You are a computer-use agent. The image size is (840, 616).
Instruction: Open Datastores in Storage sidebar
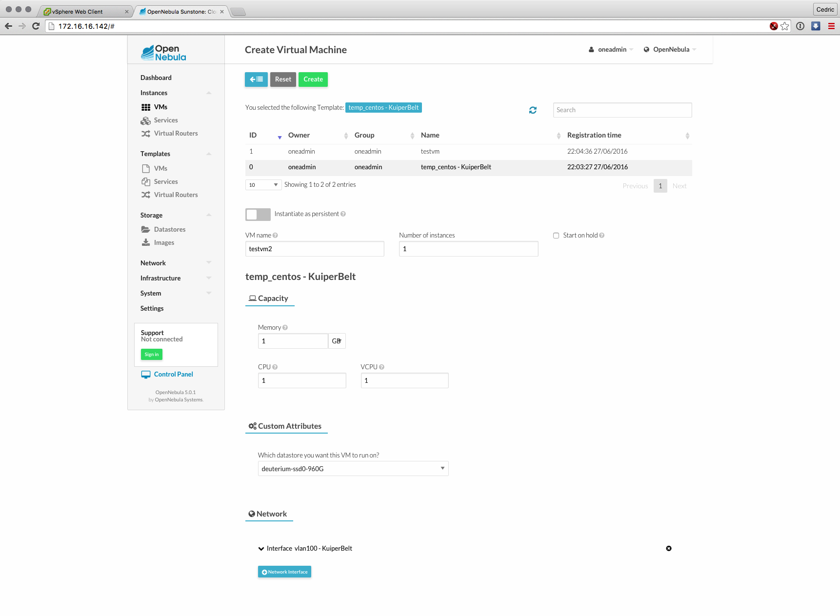click(x=169, y=229)
